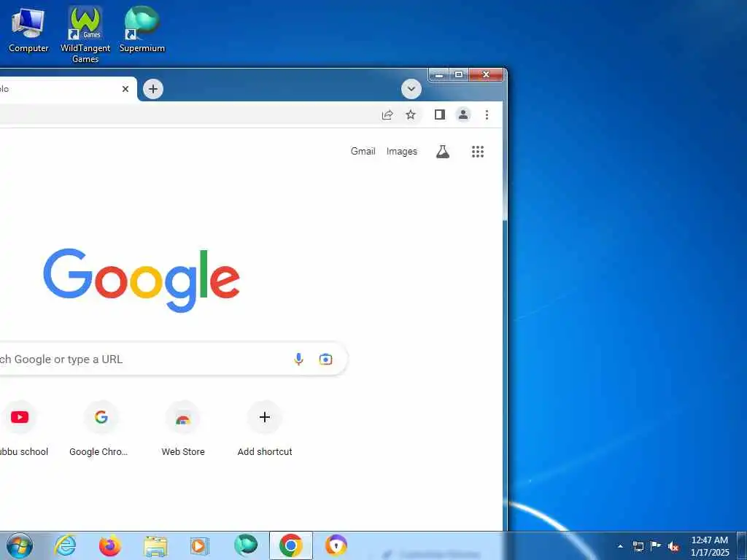The height and width of the screenshot is (560, 747).
Task: Show hidden system tray icons
Action: [620, 546]
